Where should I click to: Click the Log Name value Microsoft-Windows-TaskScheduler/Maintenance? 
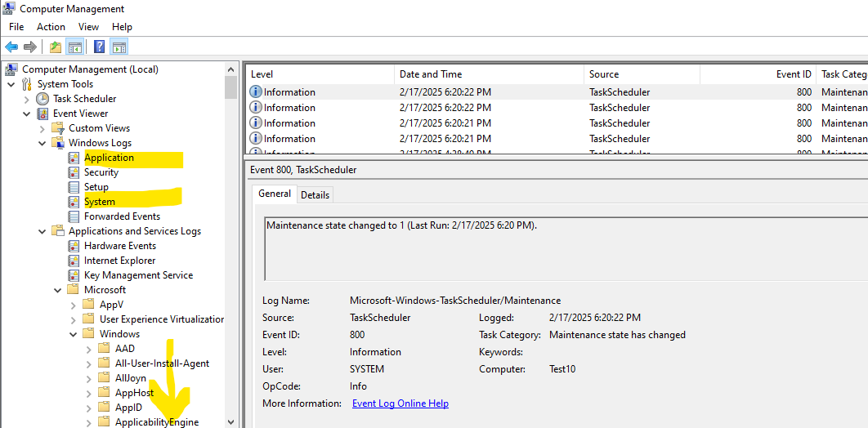[x=455, y=301]
